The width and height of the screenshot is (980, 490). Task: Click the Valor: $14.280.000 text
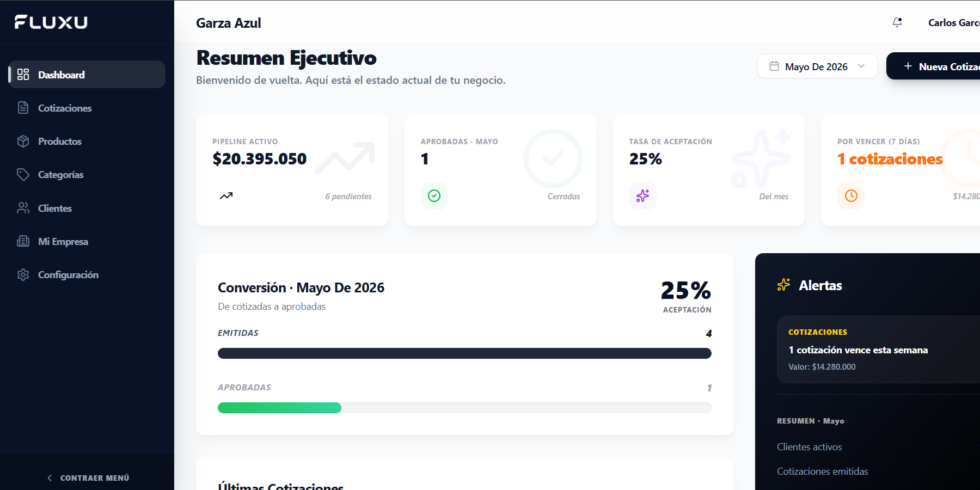point(822,367)
